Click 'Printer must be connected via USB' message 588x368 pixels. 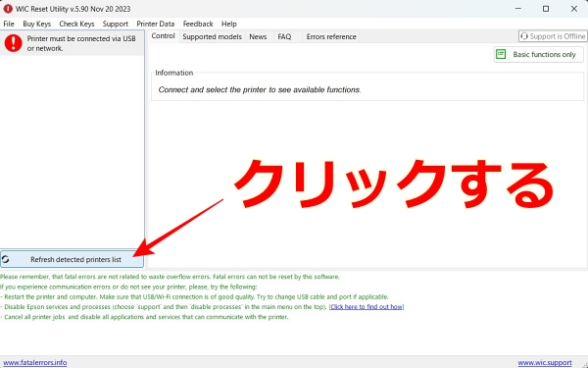tap(81, 43)
